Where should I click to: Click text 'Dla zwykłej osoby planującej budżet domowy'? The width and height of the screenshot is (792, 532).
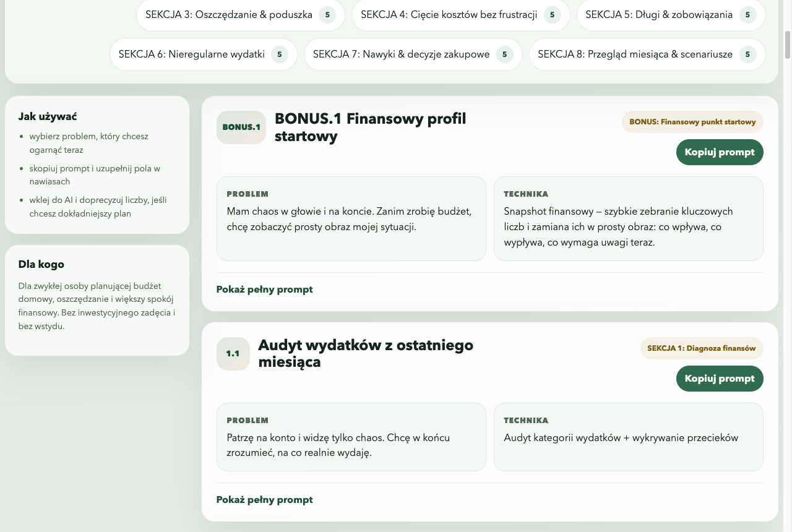[x=97, y=306]
